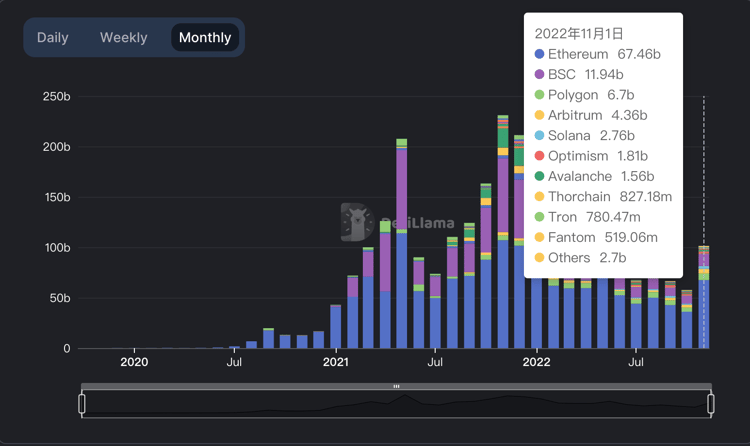Click the 250b y-axis label
Screen dimensions: 750x446
point(56,96)
